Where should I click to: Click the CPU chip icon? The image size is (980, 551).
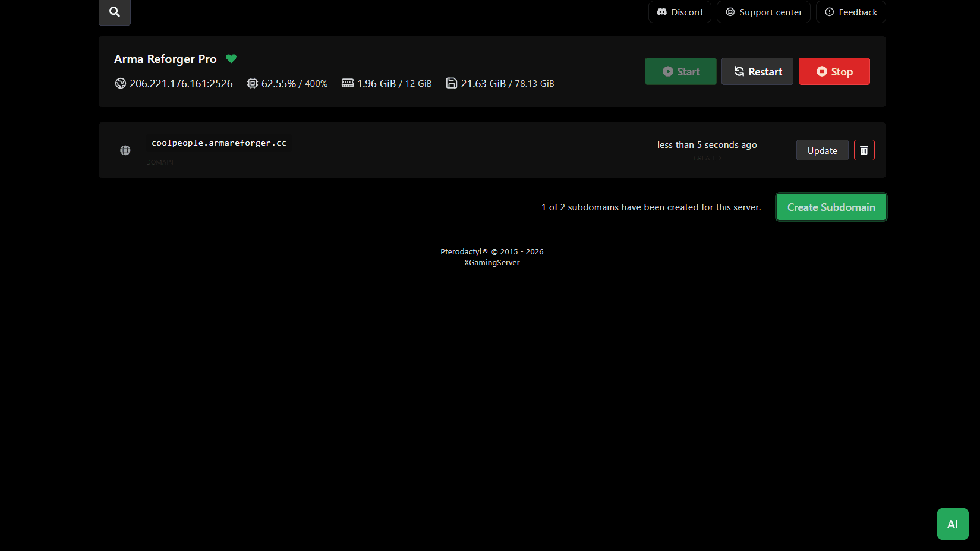(x=253, y=84)
